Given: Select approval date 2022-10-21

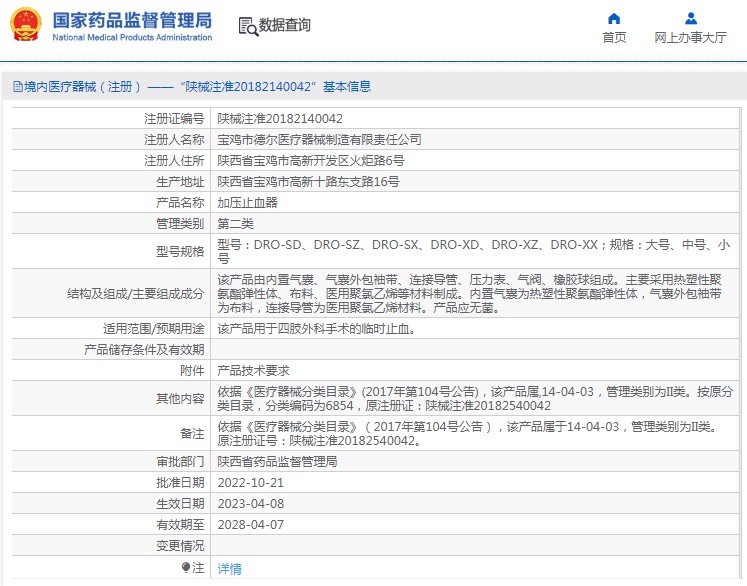Looking at the screenshot, I should [x=251, y=483].
